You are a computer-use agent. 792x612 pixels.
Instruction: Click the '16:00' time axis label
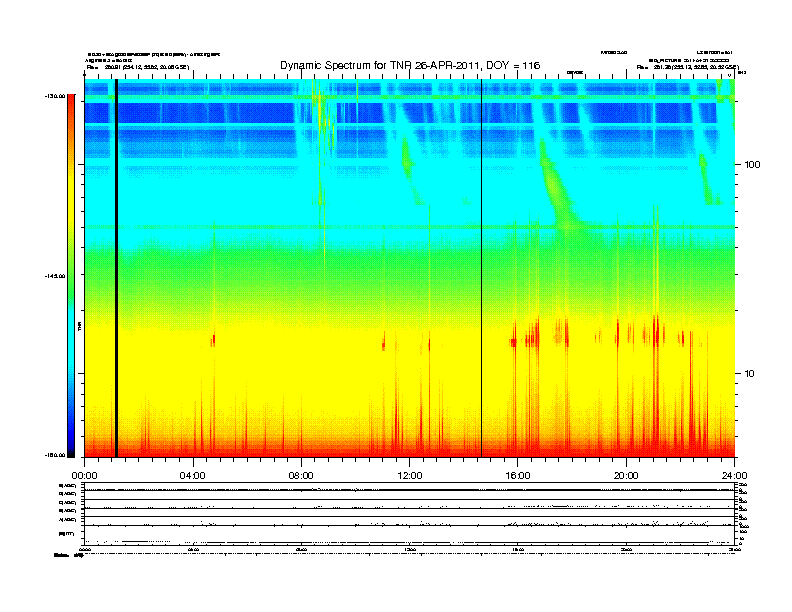click(x=518, y=476)
